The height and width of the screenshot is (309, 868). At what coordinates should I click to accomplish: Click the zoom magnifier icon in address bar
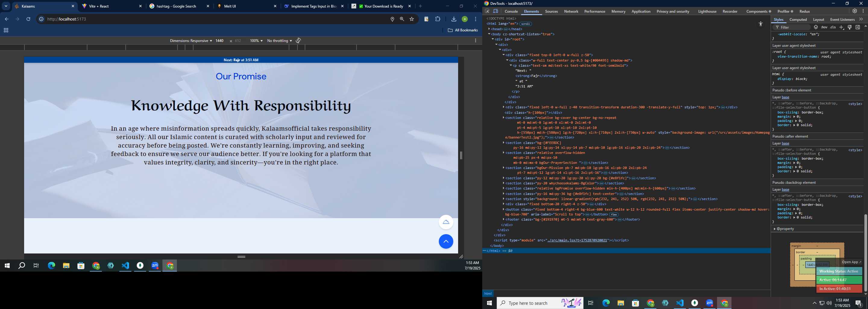[x=402, y=19]
